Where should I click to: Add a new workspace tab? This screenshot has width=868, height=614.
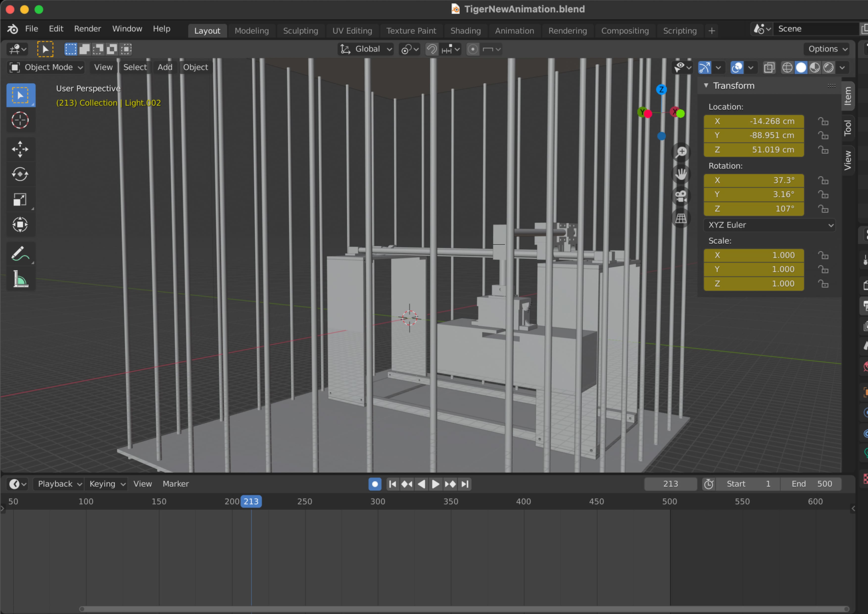[711, 31]
